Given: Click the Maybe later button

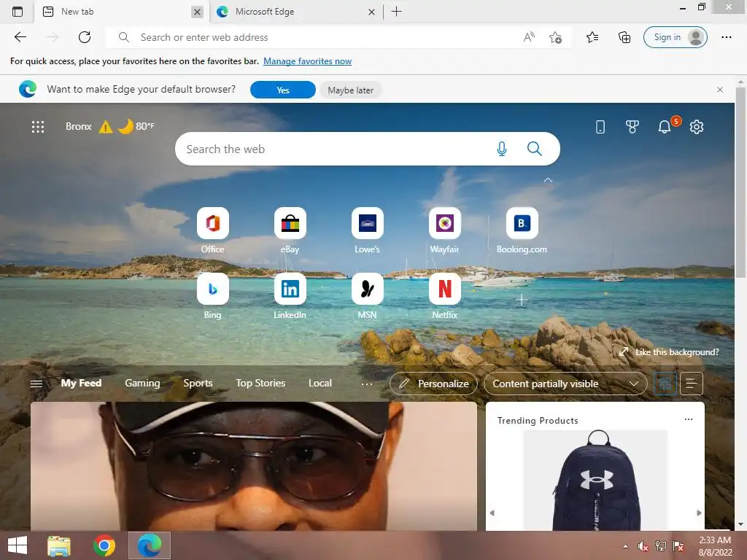Looking at the screenshot, I should click(x=350, y=90).
